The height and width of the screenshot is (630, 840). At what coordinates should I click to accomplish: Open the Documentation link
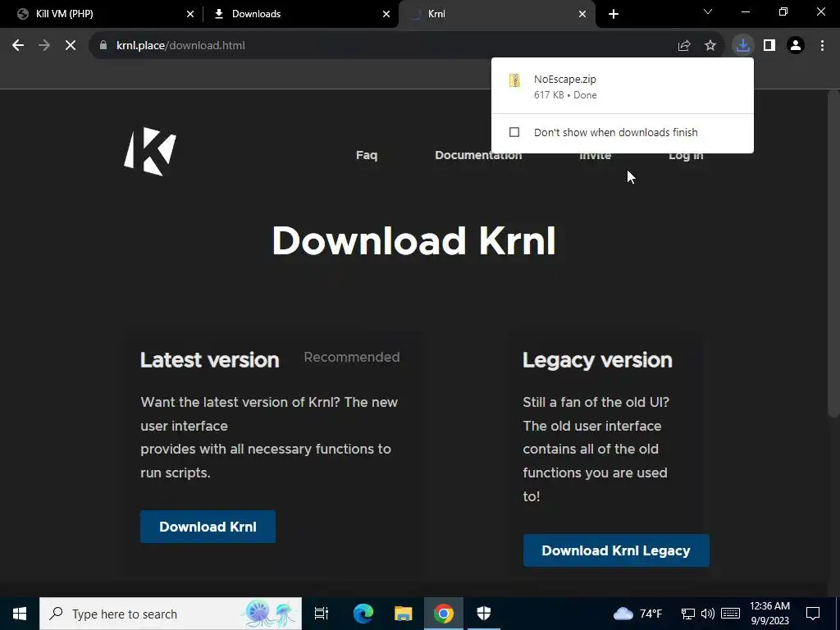coord(478,155)
